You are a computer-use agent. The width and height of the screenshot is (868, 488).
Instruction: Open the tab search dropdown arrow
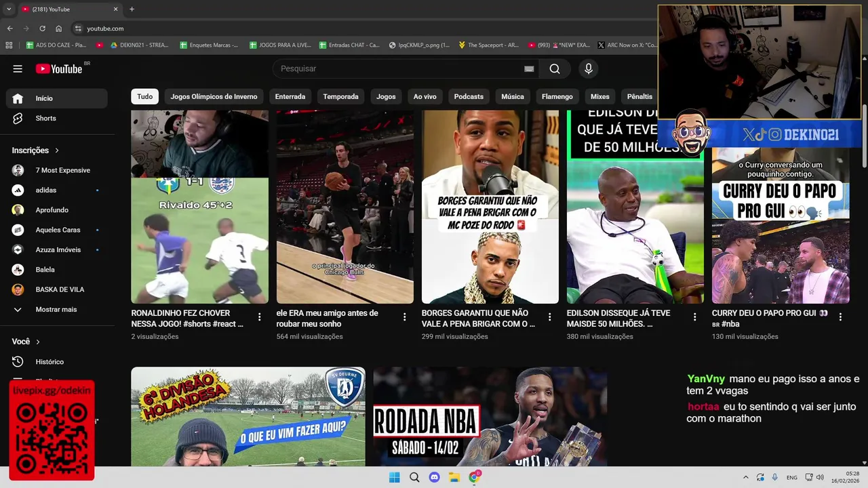coord(9,9)
